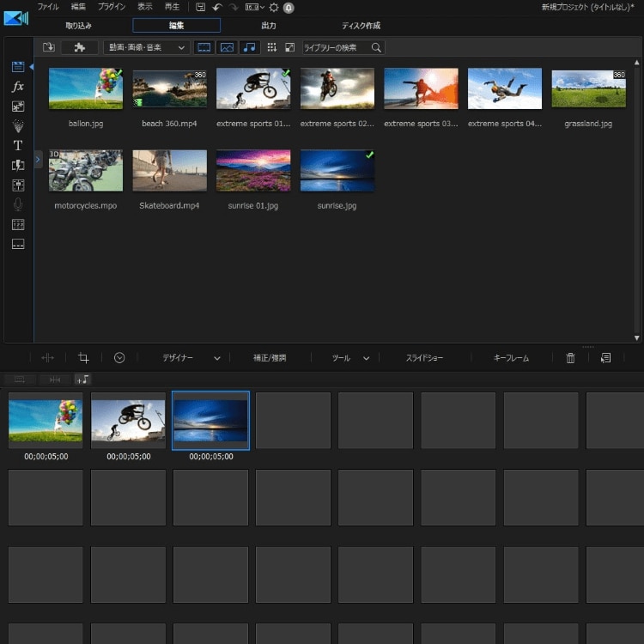Click the キーフレーム button
644x644 pixels.
pyautogui.click(x=511, y=358)
